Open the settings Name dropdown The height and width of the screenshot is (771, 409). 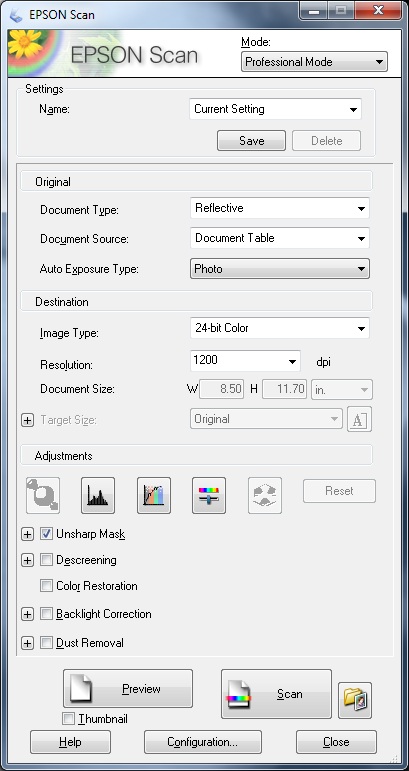(x=275, y=109)
